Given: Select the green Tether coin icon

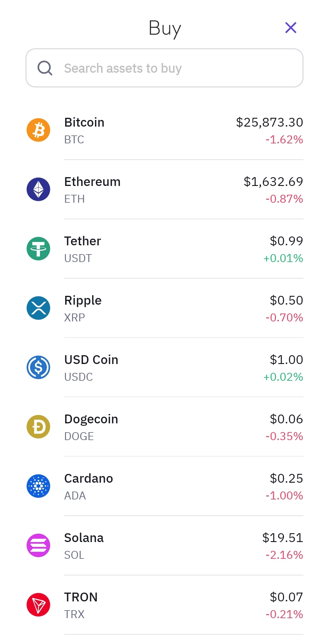Looking at the screenshot, I should pyautogui.click(x=38, y=249).
